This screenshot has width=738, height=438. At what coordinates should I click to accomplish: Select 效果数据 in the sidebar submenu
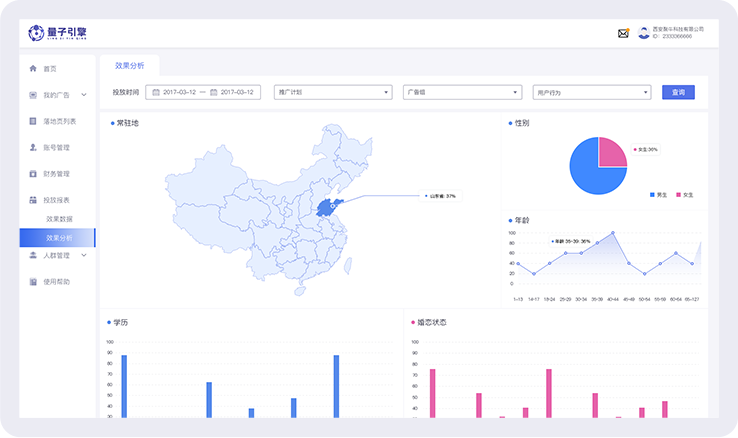click(59, 218)
